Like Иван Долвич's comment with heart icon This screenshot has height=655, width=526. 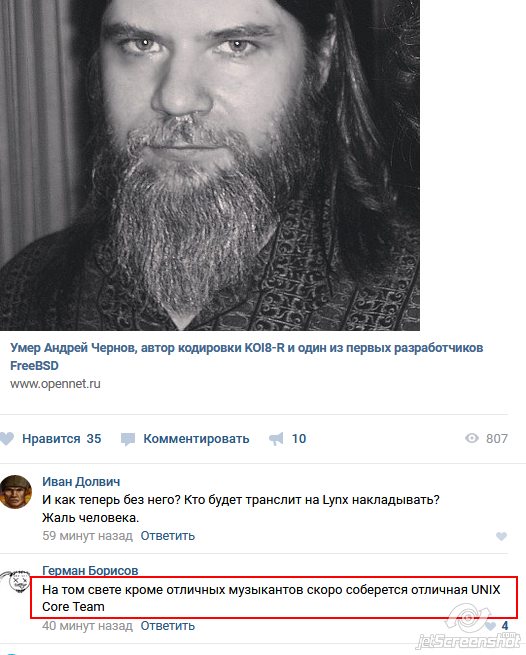501,536
